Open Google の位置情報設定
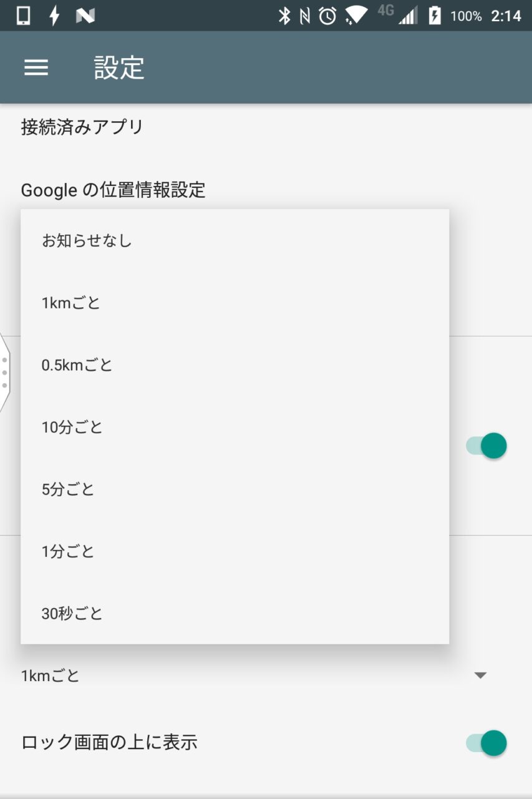This screenshot has height=799, width=532. tap(114, 190)
